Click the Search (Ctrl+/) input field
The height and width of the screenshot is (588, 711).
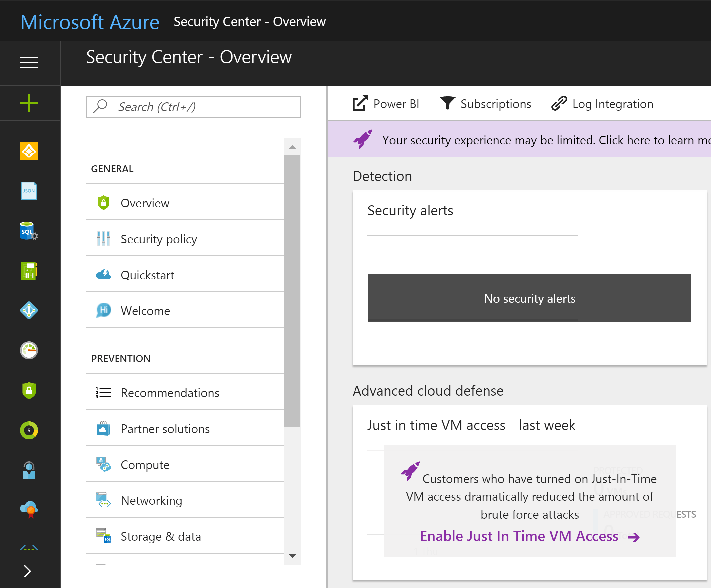click(193, 107)
